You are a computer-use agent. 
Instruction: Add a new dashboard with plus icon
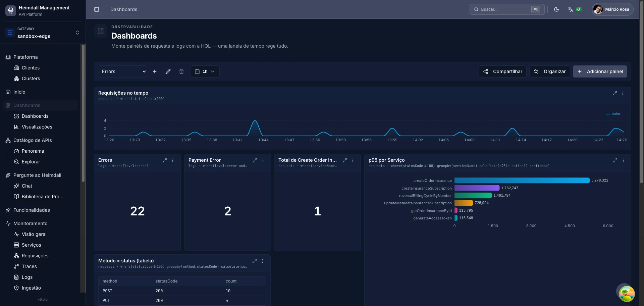coord(155,71)
